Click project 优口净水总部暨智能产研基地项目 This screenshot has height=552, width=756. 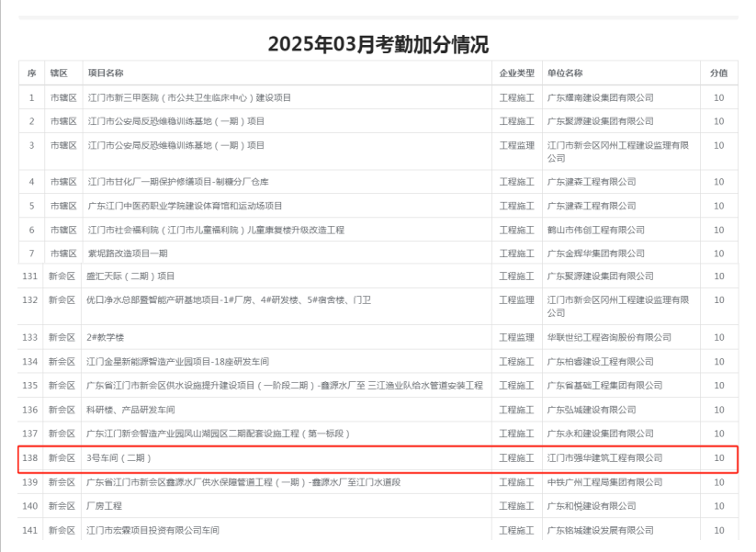229,300
